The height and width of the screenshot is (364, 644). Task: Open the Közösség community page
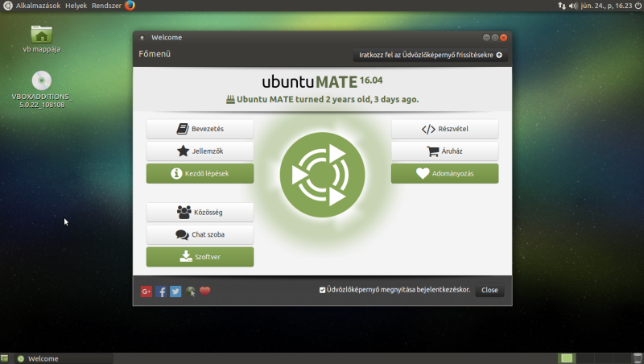(x=200, y=213)
